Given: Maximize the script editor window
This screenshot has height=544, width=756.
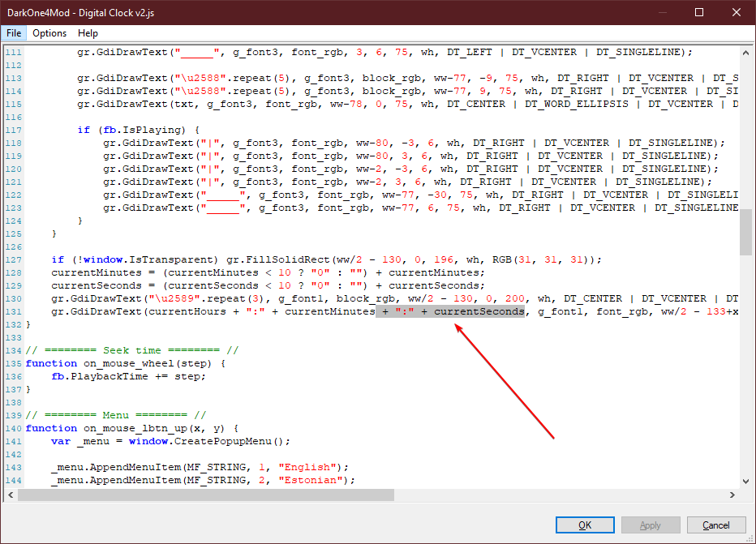Looking at the screenshot, I should click(x=699, y=12).
